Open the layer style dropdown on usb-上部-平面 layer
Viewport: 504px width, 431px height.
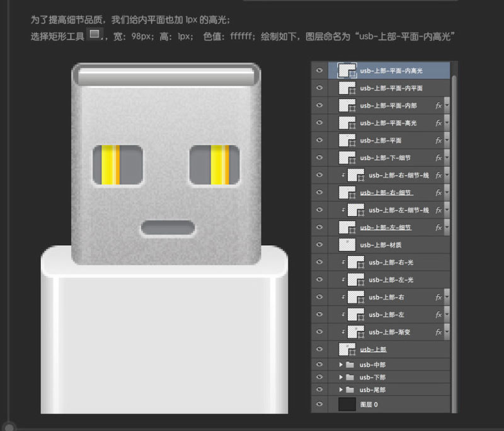coord(447,141)
